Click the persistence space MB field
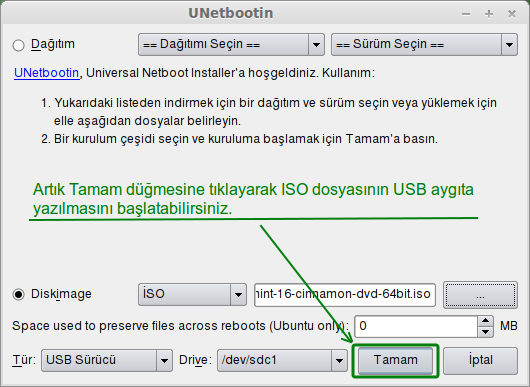The height and width of the screenshot is (387, 530). (x=416, y=326)
